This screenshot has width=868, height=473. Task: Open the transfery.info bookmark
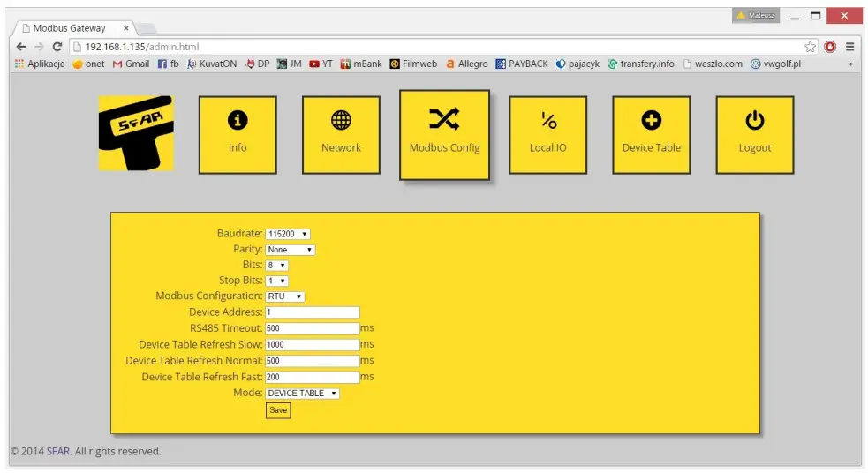tap(641, 64)
